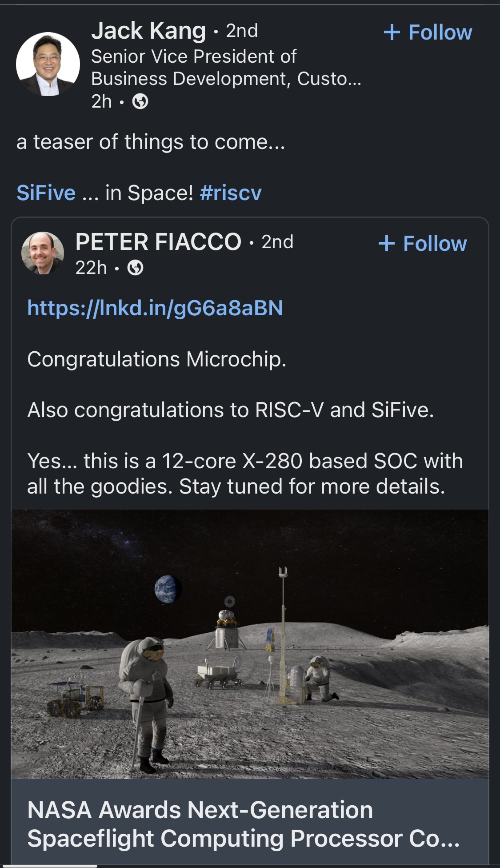The height and width of the screenshot is (868, 500).
Task: Tap the 2h timestamp on Jack's post
Action: [x=101, y=102]
